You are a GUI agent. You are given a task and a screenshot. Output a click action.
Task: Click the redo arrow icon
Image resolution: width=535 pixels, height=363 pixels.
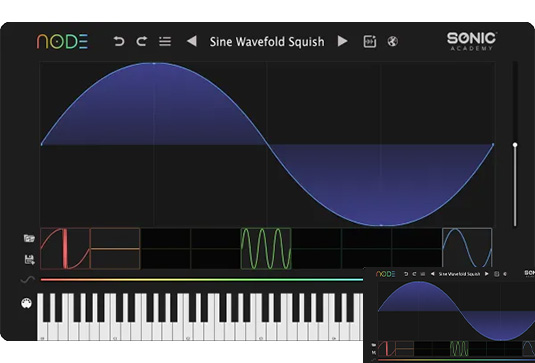pos(142,41)
